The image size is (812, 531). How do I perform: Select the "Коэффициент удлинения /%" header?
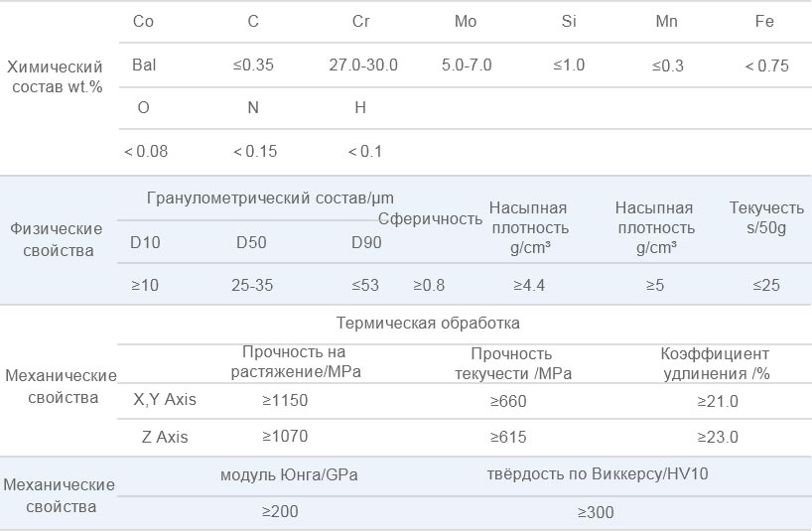[x=715, y=363]
